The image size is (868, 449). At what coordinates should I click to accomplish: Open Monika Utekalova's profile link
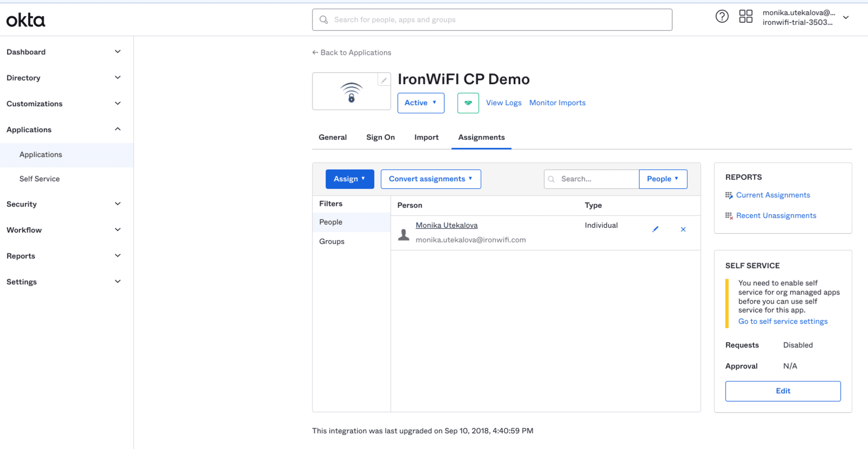[x=446, y=226]
